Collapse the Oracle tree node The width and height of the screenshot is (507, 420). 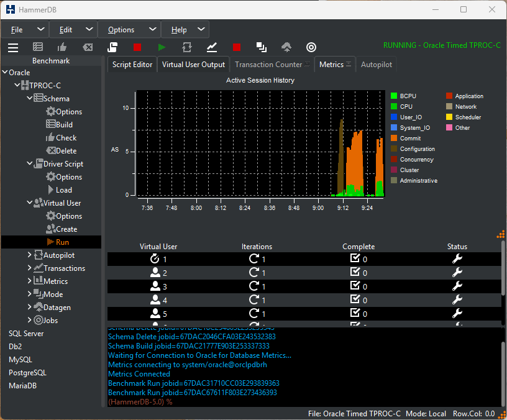[5, 72]
